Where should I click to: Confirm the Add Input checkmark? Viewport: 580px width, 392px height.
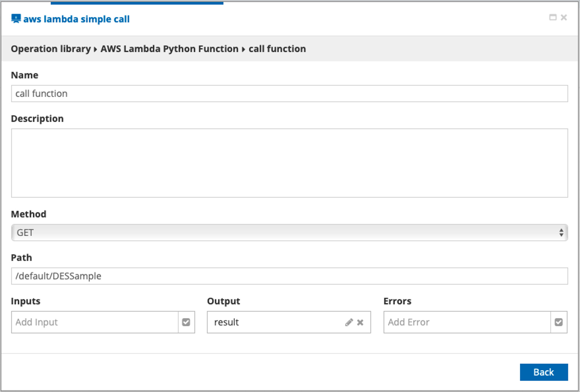186,322
